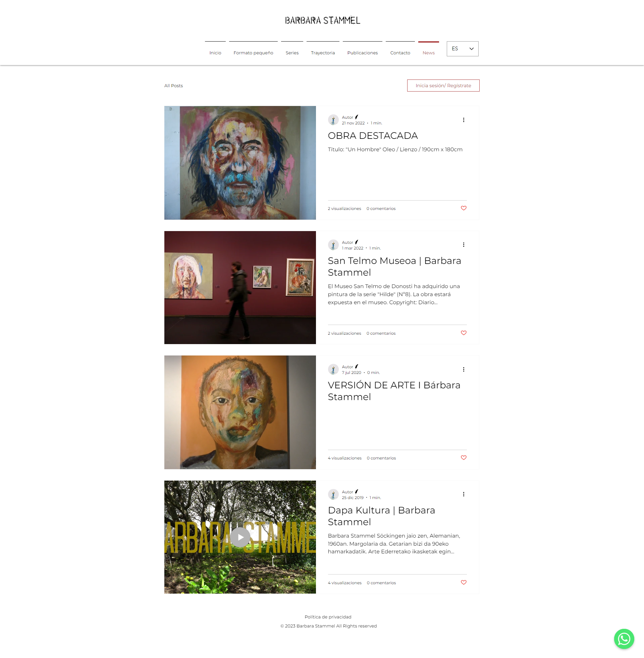Open more actions for OBRA DESTACADA post
Screen dimensions: 644x658
tap(464, 120)
